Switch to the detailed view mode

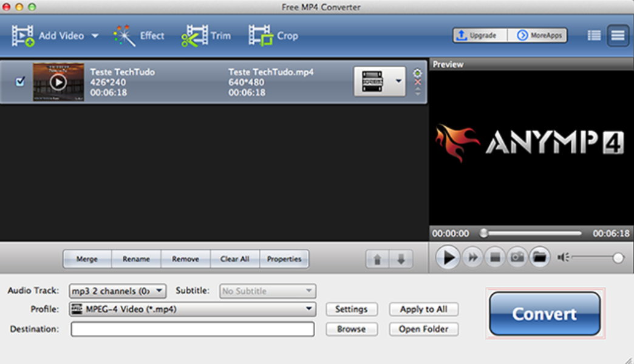tap(618, 36)
